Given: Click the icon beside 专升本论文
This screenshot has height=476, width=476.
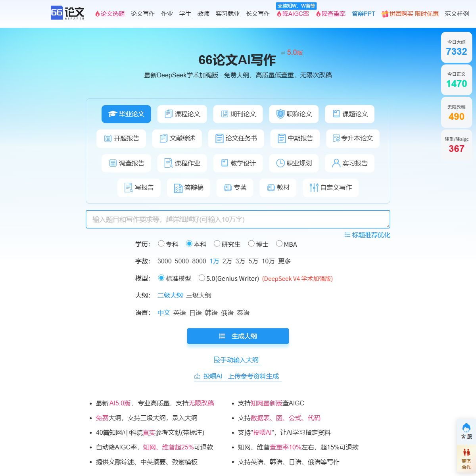Looking at the screenshot, I should pos(336,138).
